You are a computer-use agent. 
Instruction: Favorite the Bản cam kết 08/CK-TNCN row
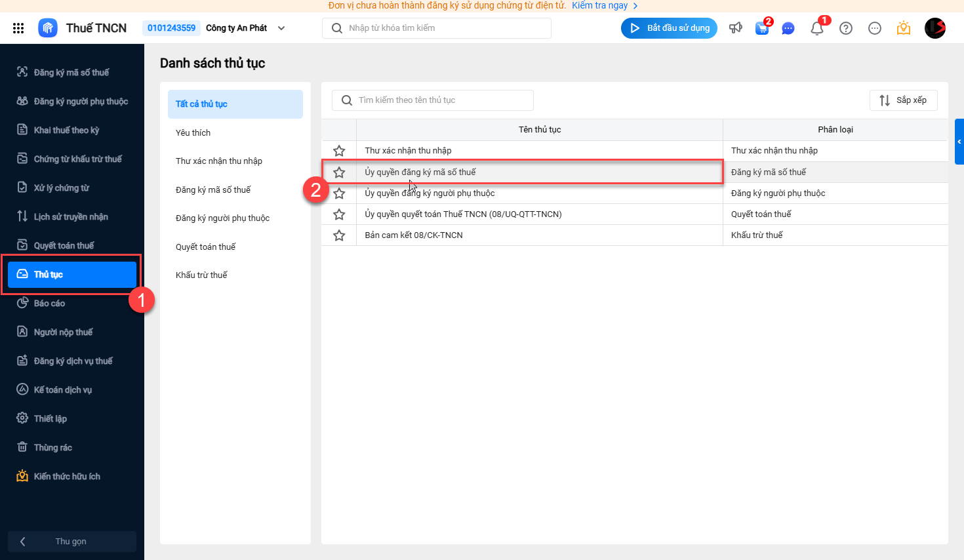[339, 235]
